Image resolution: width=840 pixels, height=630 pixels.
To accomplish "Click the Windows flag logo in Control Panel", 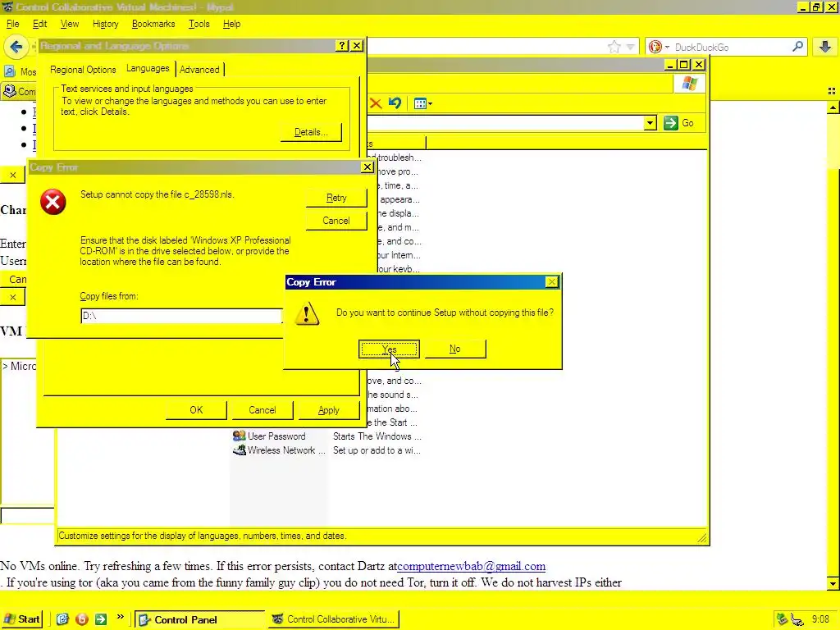I will [x=689, y=84].
